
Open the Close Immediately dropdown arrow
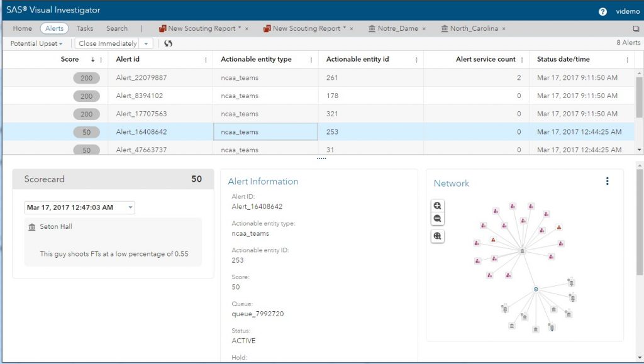146,43
